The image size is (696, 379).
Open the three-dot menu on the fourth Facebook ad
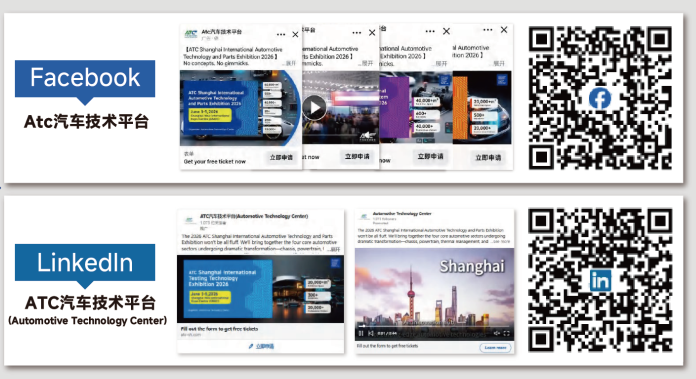click(x=488, y=30)
